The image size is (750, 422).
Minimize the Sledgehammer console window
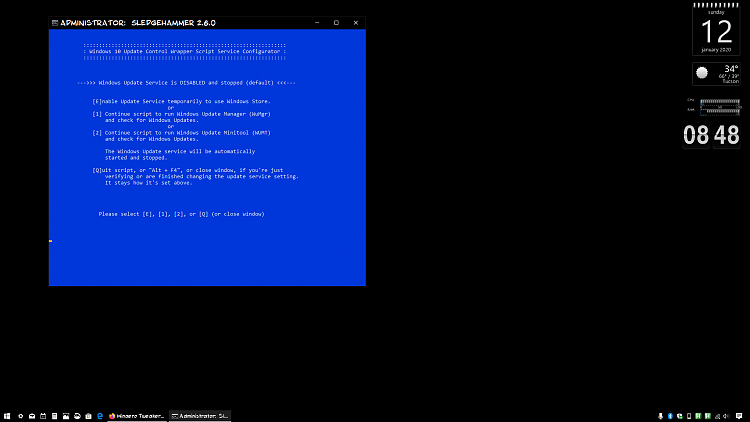pos(317,23)
